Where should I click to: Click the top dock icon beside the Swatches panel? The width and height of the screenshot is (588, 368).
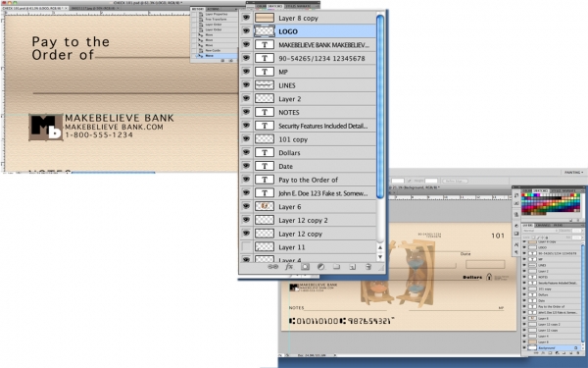pyautogui.click(x=516, y=195)
